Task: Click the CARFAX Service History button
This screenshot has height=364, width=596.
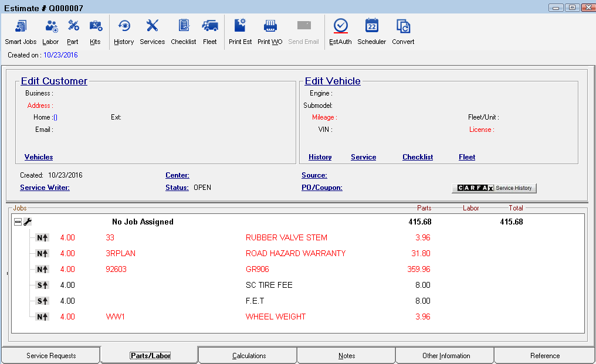Action: (495, 188)
